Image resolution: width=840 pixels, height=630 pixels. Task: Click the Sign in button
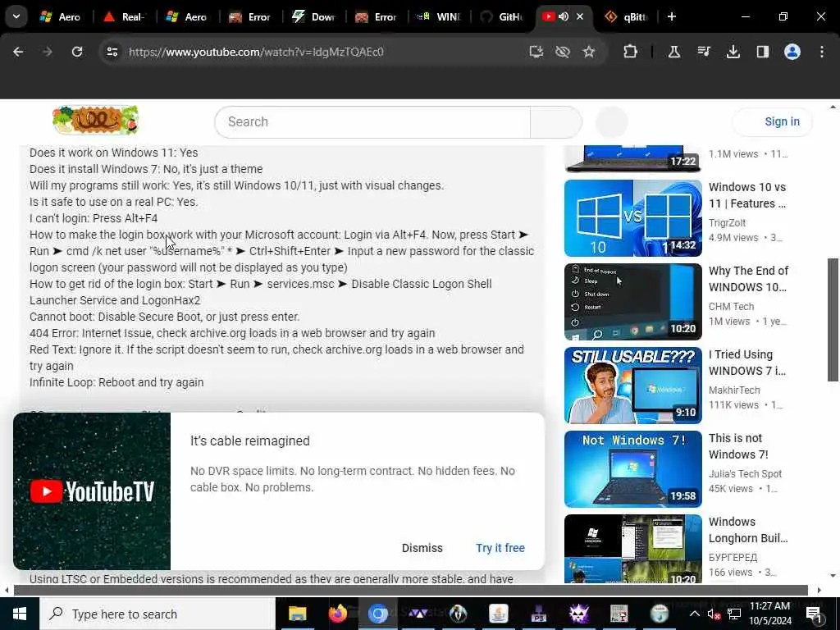pyautogui.click(x=773, y=121)
